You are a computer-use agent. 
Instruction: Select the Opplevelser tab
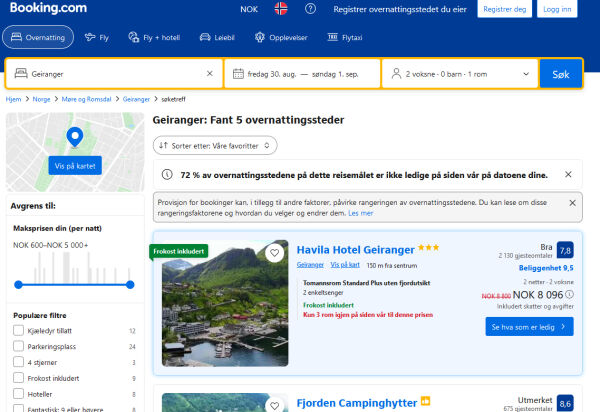coord(281,37)
